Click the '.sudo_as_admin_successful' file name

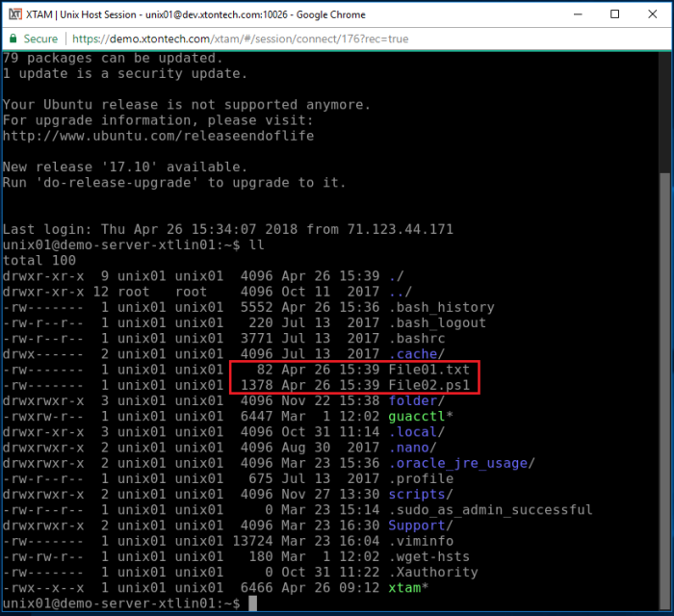pyautogui.click(x=490, y=510)
